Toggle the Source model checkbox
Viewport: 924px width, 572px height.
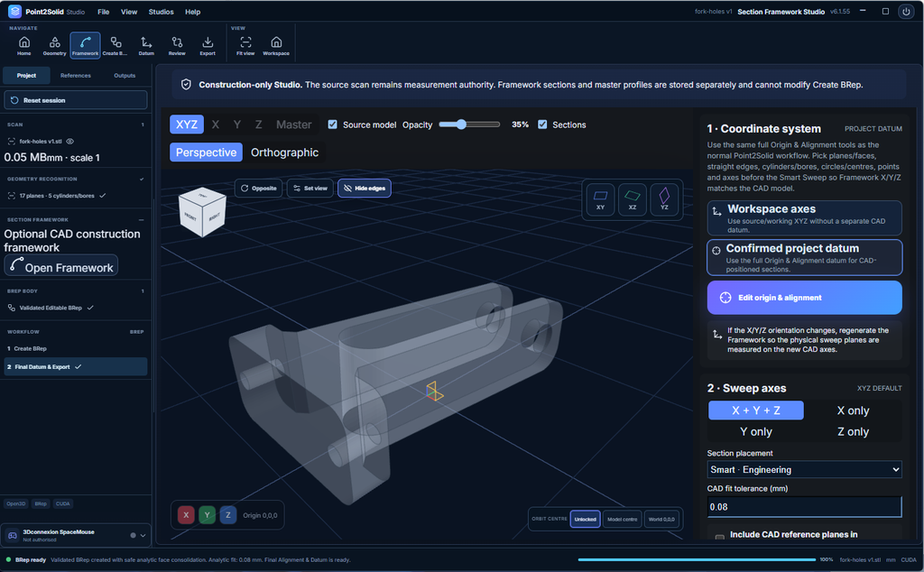coord(333,125)
